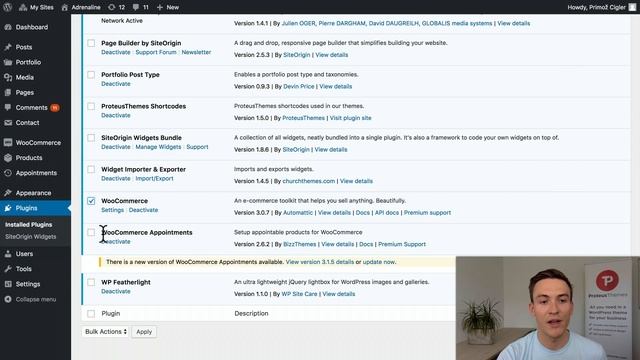Click the Adrenaline home icon
This screenshot has height=360, width=640.
pos(64,7)
